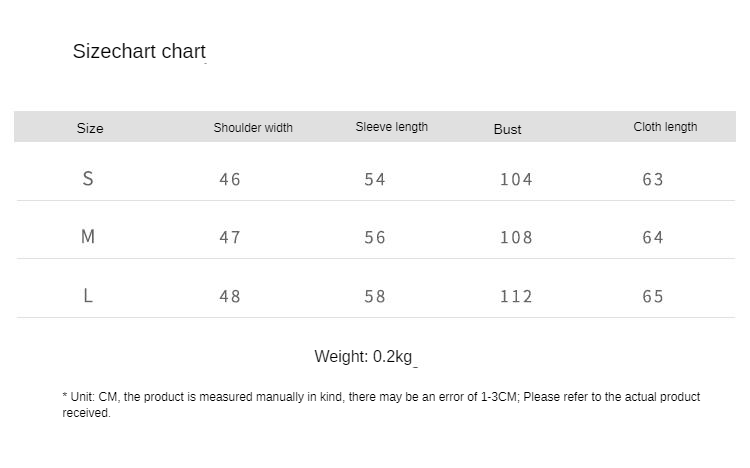Viewport: 750px width, 468px height.
Task: Click cloth length value 65
Action: pyautogui.click(x=653, y=297)
